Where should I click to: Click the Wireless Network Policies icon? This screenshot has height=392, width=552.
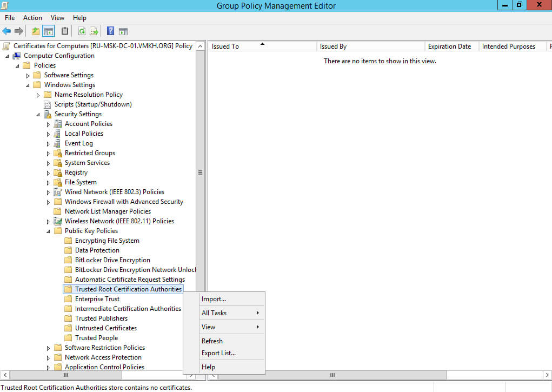[x=58, y=221]
